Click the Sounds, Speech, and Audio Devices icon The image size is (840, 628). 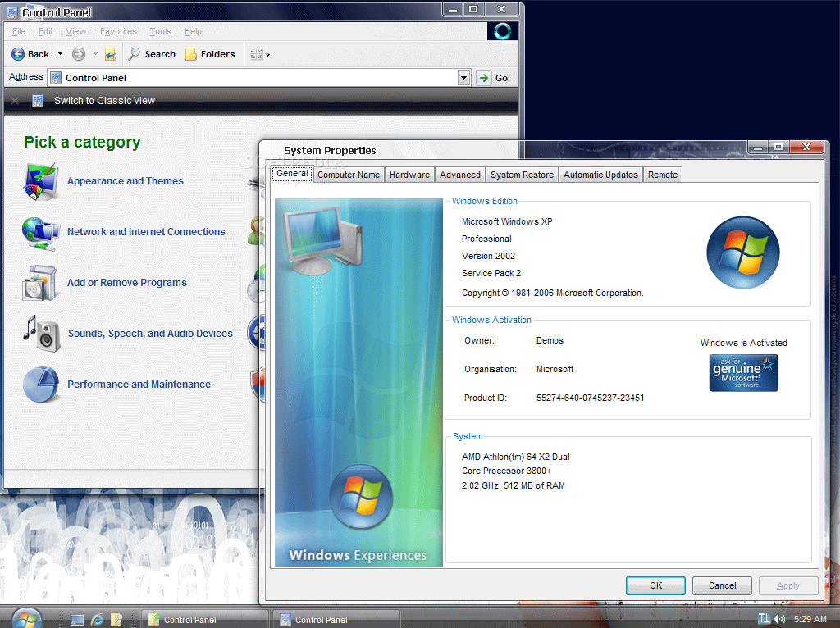(42, 333)
